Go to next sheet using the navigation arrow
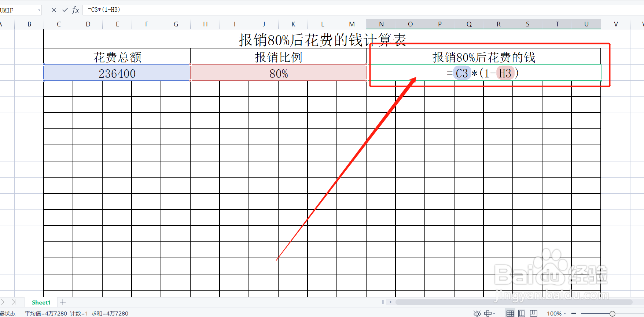This screenshot has width=644, height=317. pos(3,302)
